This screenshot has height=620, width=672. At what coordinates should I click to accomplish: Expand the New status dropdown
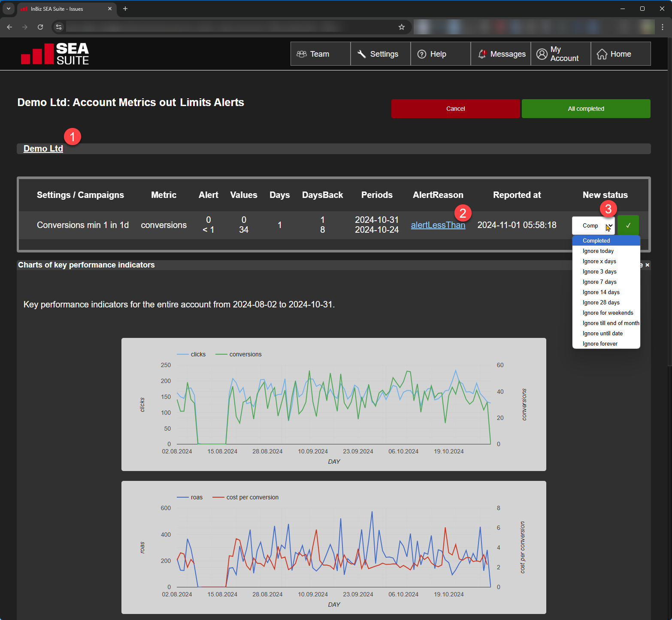[x=593, y=225]
